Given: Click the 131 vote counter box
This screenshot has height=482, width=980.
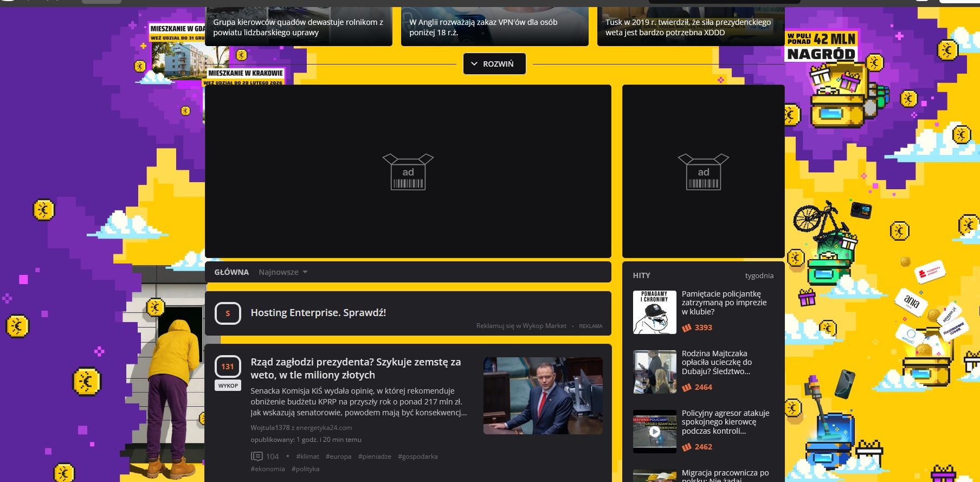Looking at the screenshot, I should click(x=228, y=367).
